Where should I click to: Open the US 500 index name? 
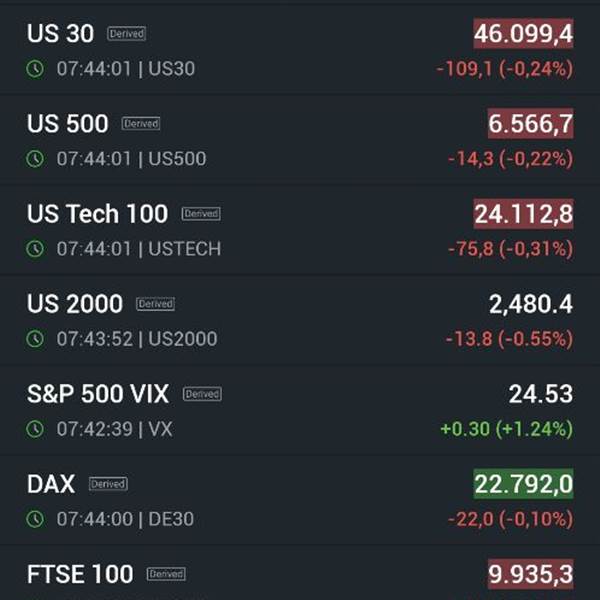coord(68,124)
